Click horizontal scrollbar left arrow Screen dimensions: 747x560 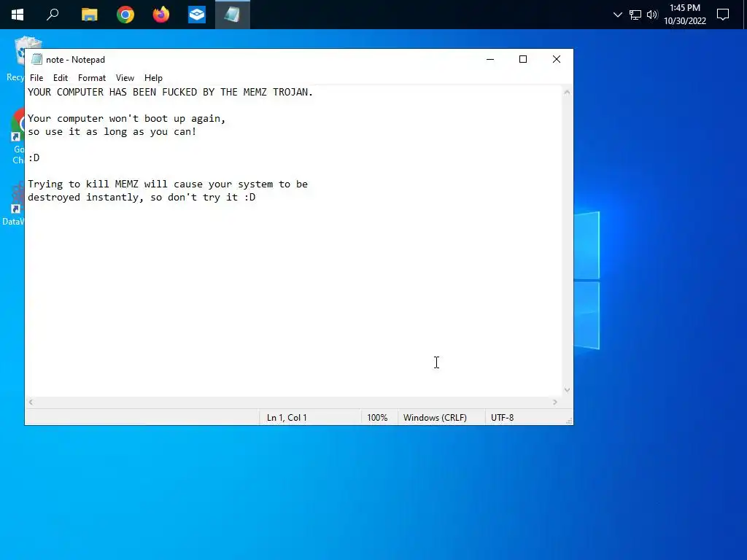point(31,402)
